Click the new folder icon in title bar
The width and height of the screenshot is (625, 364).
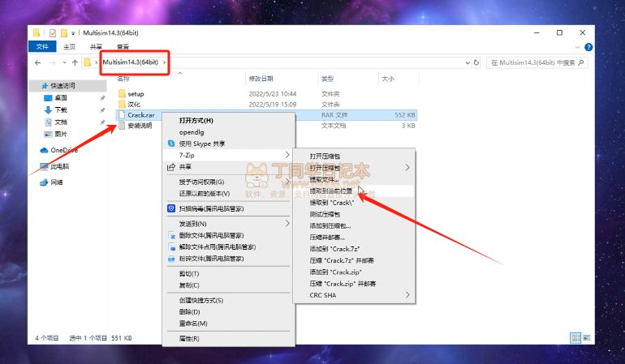pos(64,33)
